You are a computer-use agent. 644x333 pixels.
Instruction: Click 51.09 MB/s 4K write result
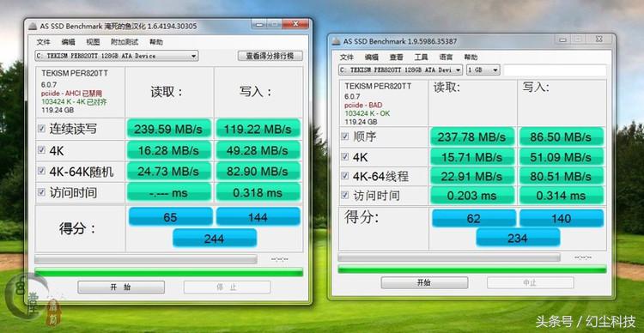coord(561,156)
